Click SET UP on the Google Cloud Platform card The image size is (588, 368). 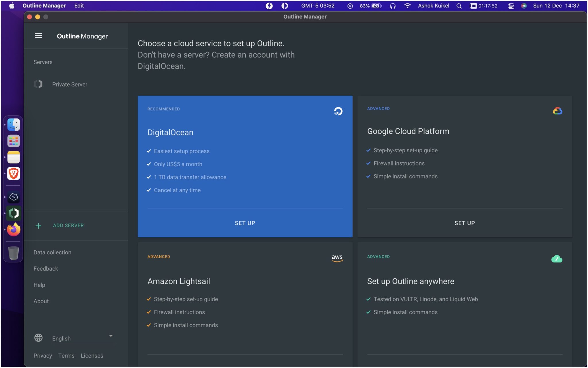[x=464, y=223]
